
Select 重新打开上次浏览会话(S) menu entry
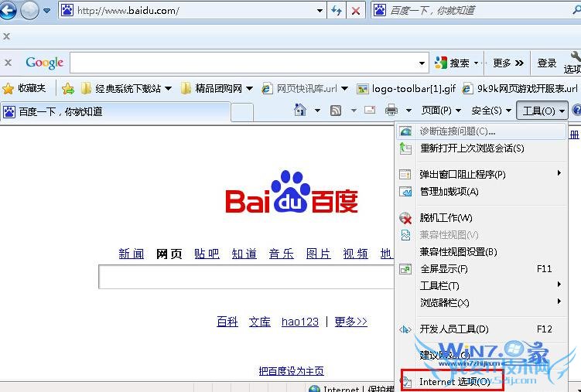click(481, 148)
